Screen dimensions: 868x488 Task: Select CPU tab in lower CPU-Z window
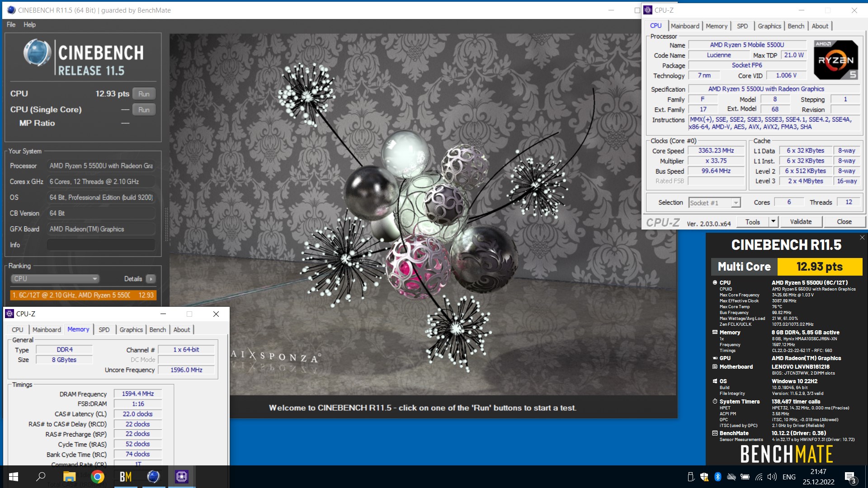coord(18,330)
